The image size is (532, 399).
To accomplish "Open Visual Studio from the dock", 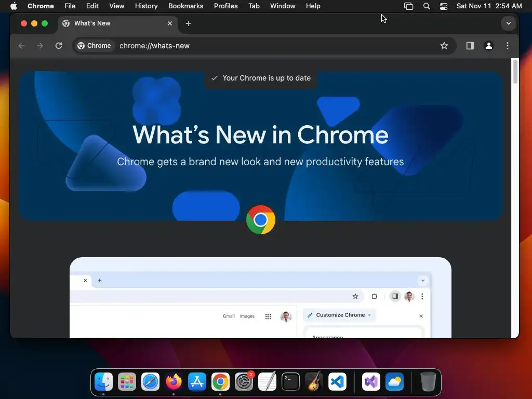I will (x=371, y=382).
